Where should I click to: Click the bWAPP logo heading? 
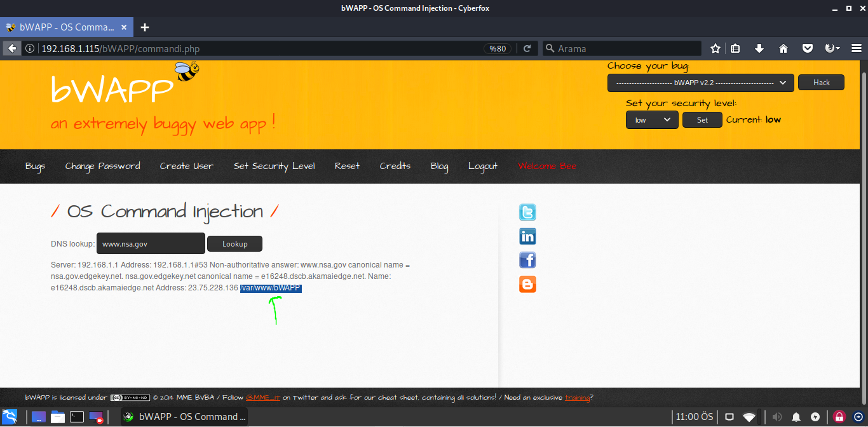[x=112, y=90]
